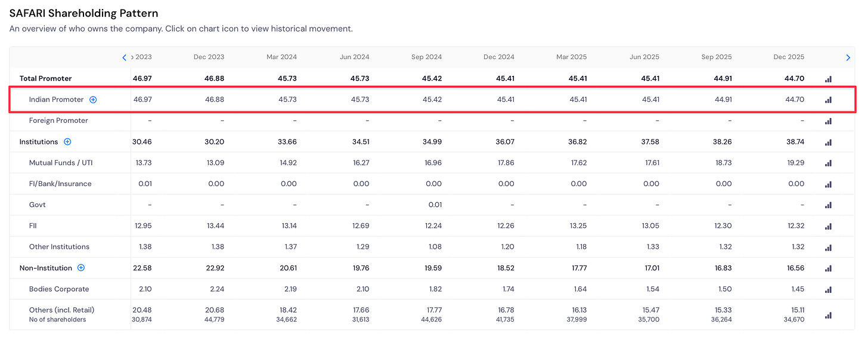Image resolution: width=868 pixels, height=346 pixels.
Task: Open chart icon for Foreign Promoter row
Action: [828, 121]
